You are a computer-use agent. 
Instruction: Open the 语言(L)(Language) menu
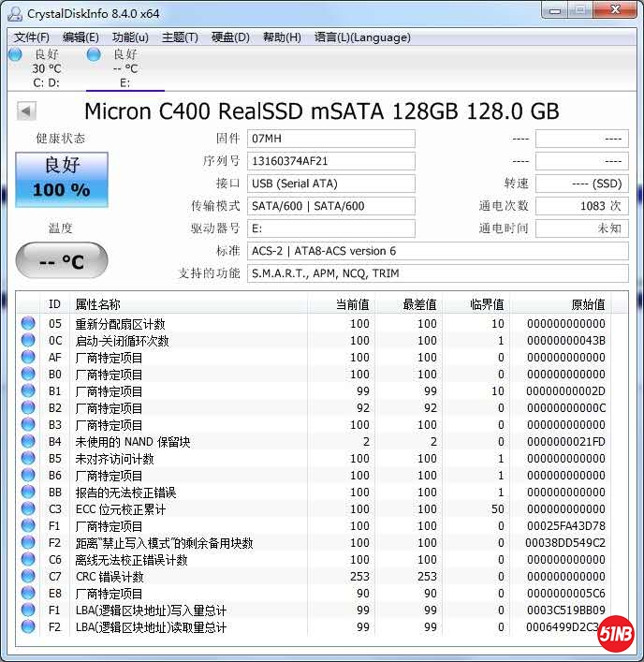point(362,37)
